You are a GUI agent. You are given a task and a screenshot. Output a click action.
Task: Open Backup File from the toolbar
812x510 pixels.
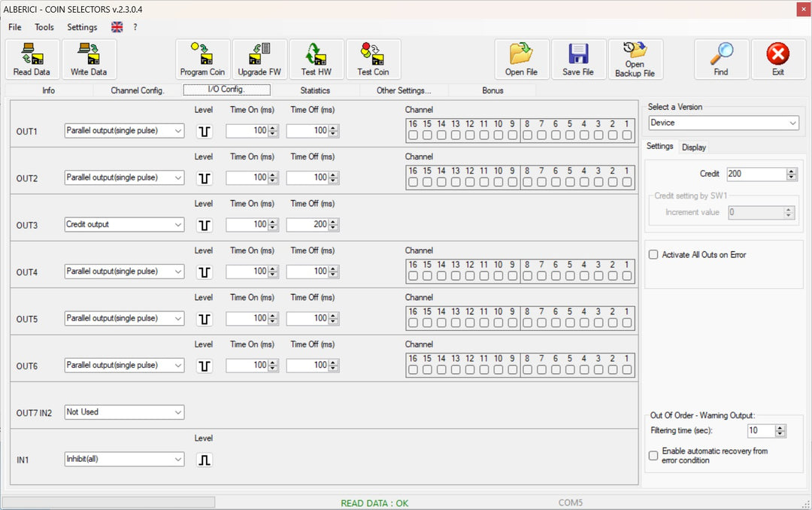(x=635, y=59)
